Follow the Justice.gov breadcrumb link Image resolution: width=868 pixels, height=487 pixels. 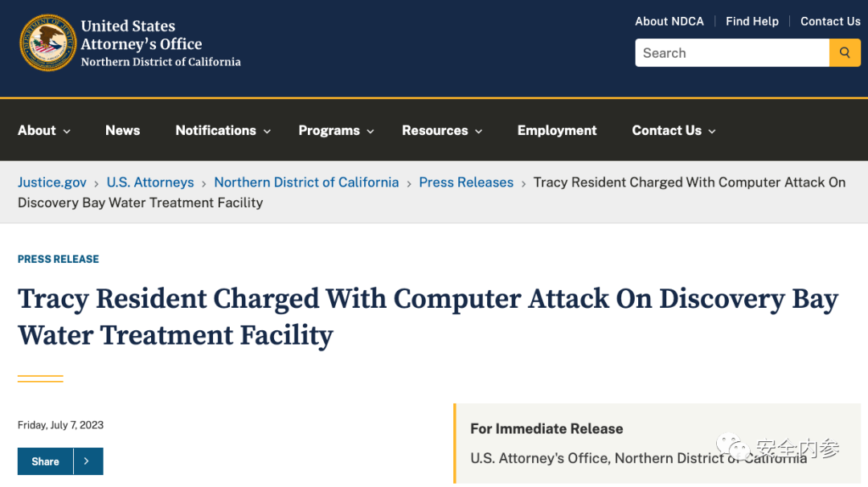52,182
